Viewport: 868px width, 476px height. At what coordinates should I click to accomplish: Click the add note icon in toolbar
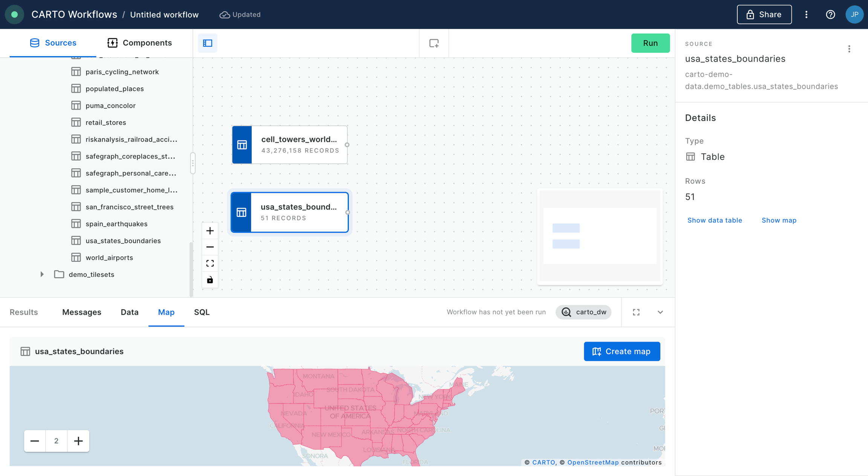(x=434, y=43)
